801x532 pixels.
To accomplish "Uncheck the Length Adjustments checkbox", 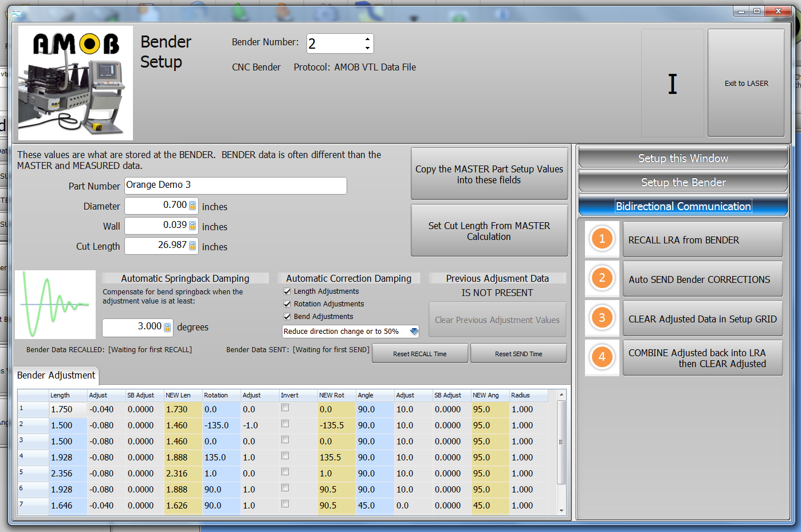I will [287, 291].
